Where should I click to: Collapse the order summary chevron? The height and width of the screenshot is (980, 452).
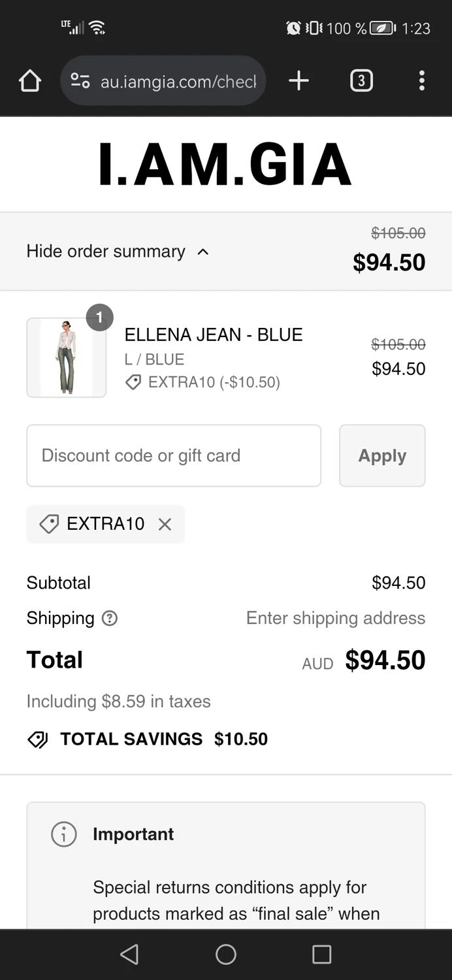(203, 252)
